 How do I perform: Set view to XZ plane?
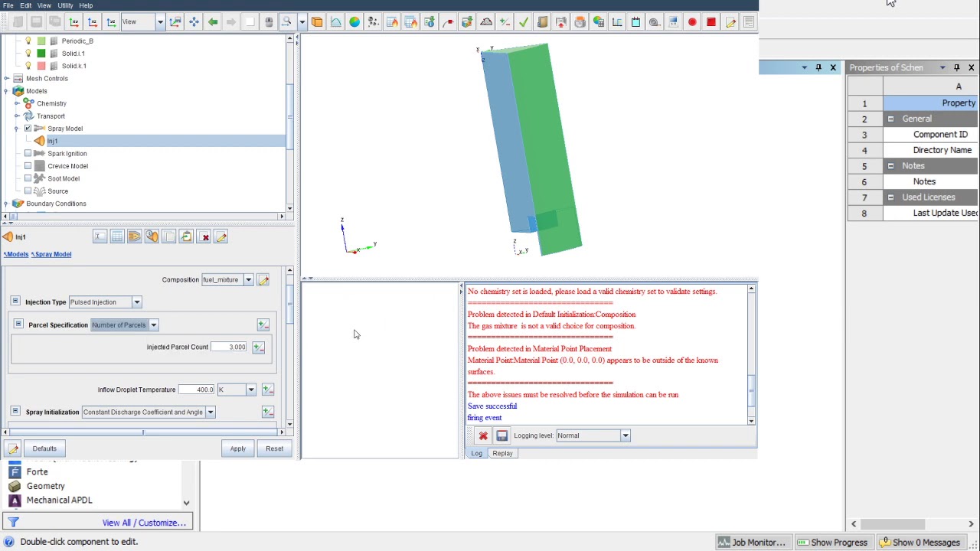point(93,22)
